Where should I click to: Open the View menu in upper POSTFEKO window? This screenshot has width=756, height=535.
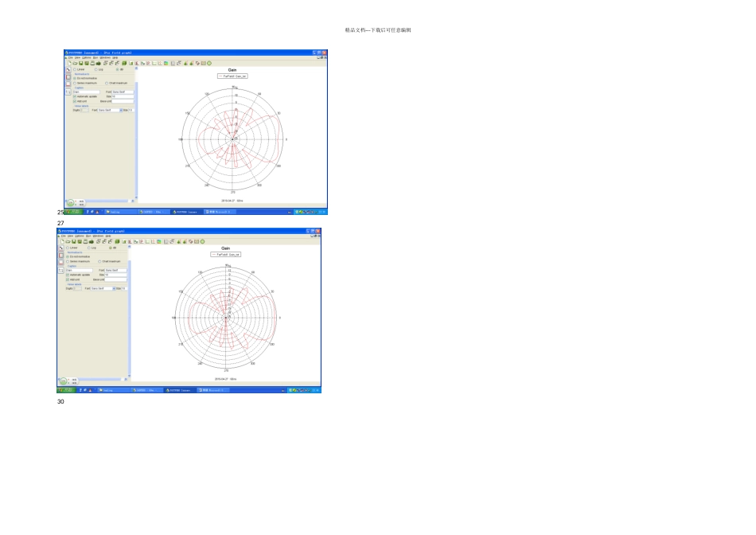[77, 57]
